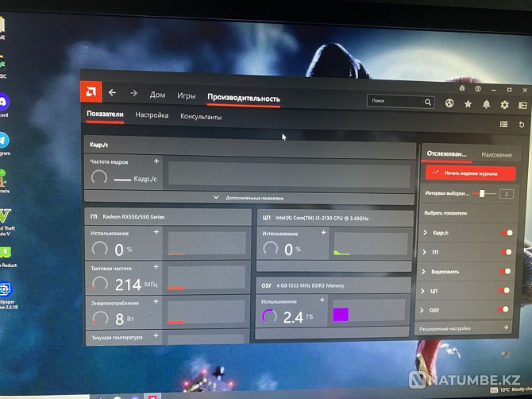Go forward with the right arrow
The width and height of the screenshot is (532, 399).
click(133, 93)
